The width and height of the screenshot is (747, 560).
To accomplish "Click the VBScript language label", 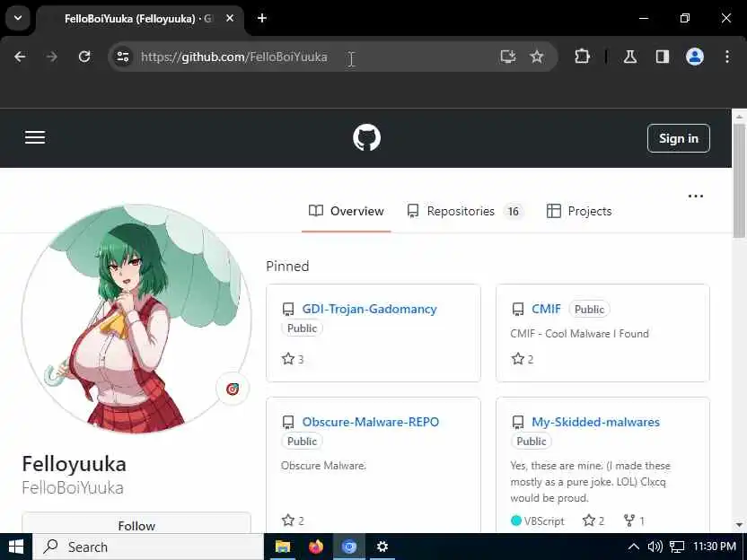I will click(x=543, y=521).
